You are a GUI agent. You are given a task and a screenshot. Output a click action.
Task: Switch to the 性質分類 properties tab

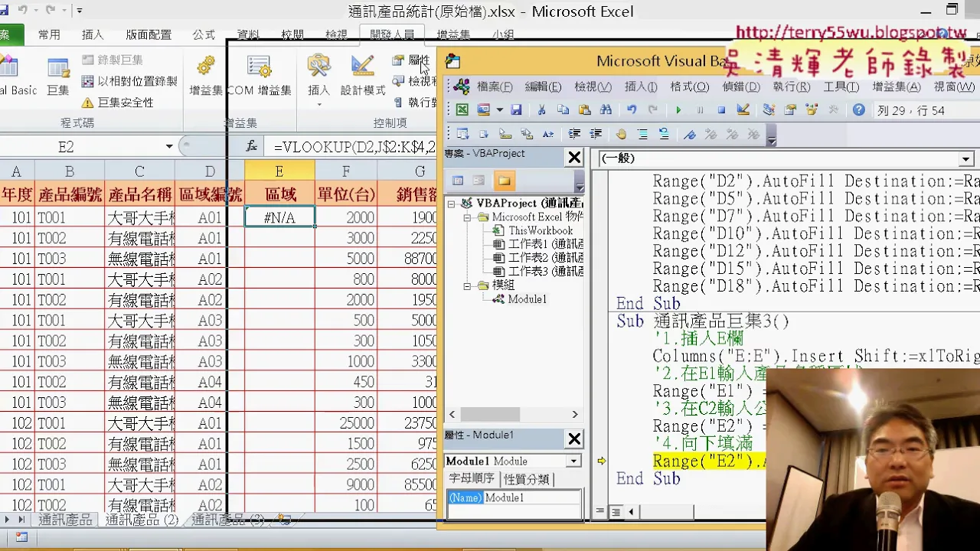527,479
